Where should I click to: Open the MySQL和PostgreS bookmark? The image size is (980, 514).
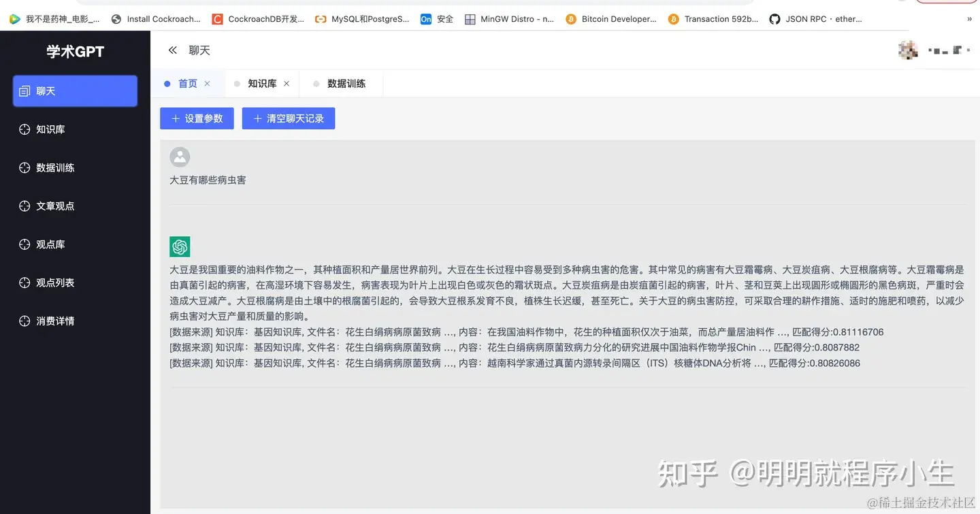pyautogui.click(x=362, y=19)
